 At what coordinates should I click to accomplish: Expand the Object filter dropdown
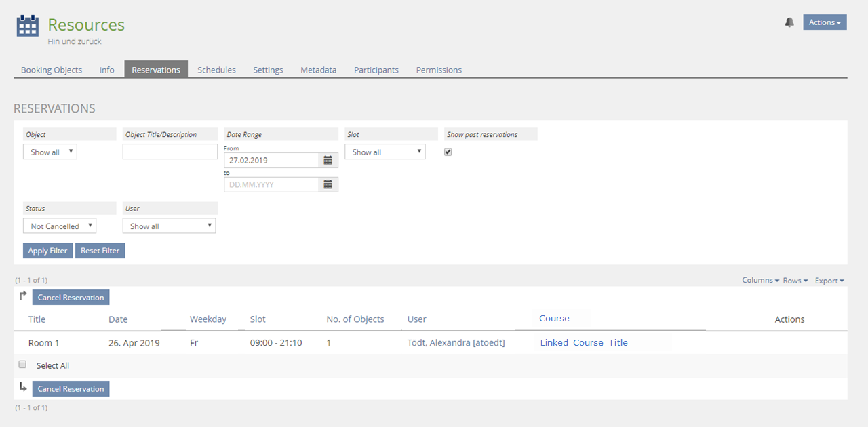click(50, 152)
